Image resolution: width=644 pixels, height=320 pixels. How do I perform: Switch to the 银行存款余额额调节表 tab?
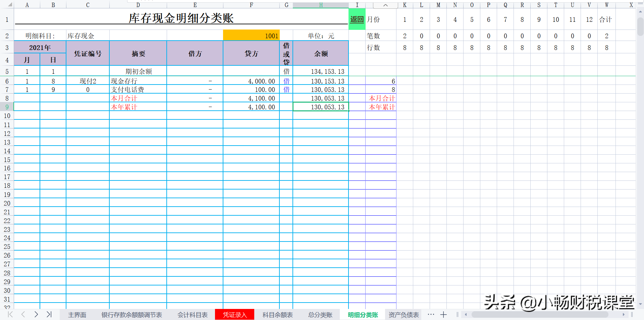click(131, 315)
